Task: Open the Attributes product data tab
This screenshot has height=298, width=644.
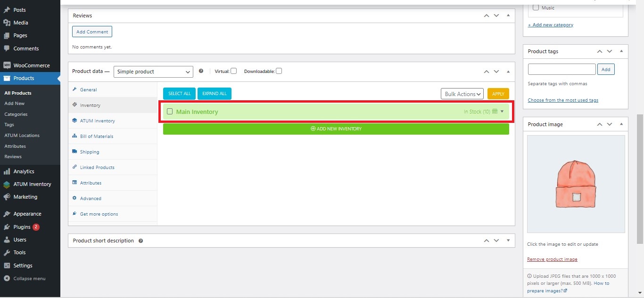Action: pyautogui.click(x=113, y=183)
